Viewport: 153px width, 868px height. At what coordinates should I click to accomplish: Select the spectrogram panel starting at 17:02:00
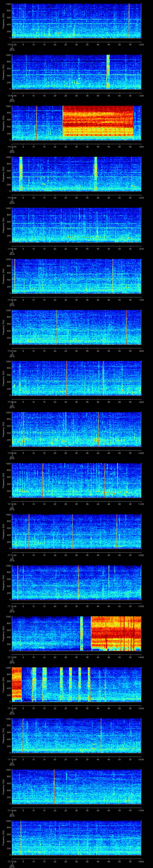pyautogui.click(x=76, y=72)
